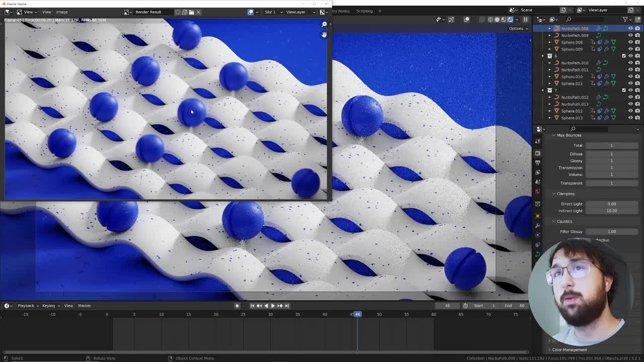Click green mesh data icon on Sphere.010 row
Viewport: 644px width, 362px height.
[613, 76]
